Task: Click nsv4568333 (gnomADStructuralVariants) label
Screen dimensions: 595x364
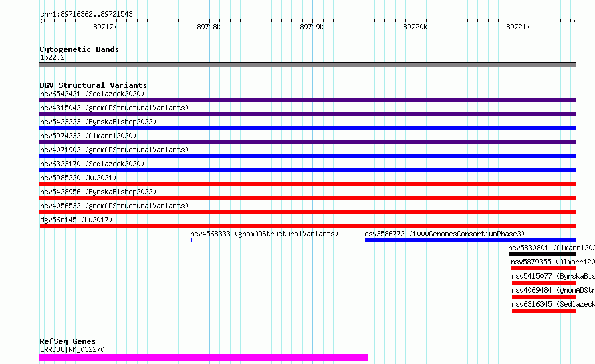Action: pyautogui.click(x=264, y=234)
